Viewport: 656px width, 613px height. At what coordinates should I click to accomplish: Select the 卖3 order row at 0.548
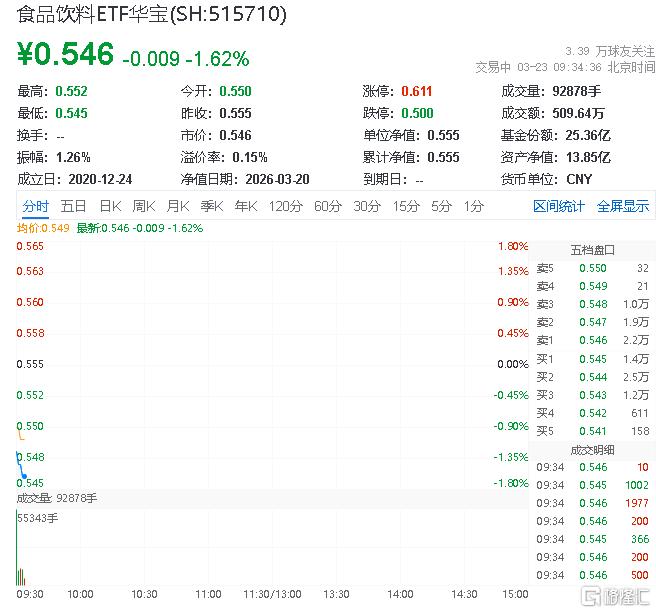[592, 304]
